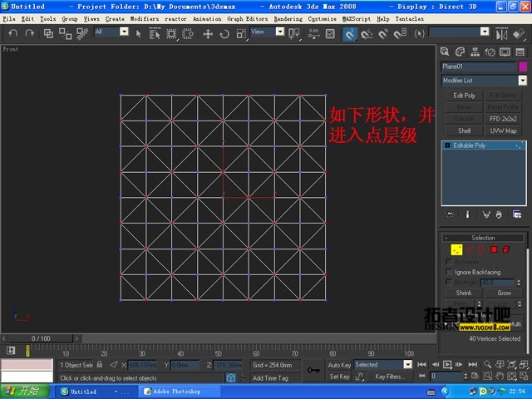This screenshot has width=532, height=399.
Task: Toggle Window/Crossing selection mode
Action: click(x=188, y=33)
